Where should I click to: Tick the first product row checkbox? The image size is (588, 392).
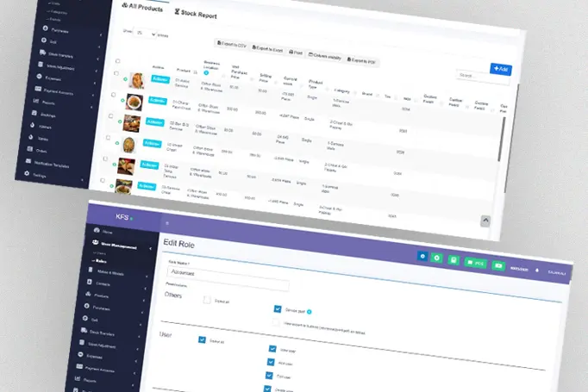(x=116, y=74)
